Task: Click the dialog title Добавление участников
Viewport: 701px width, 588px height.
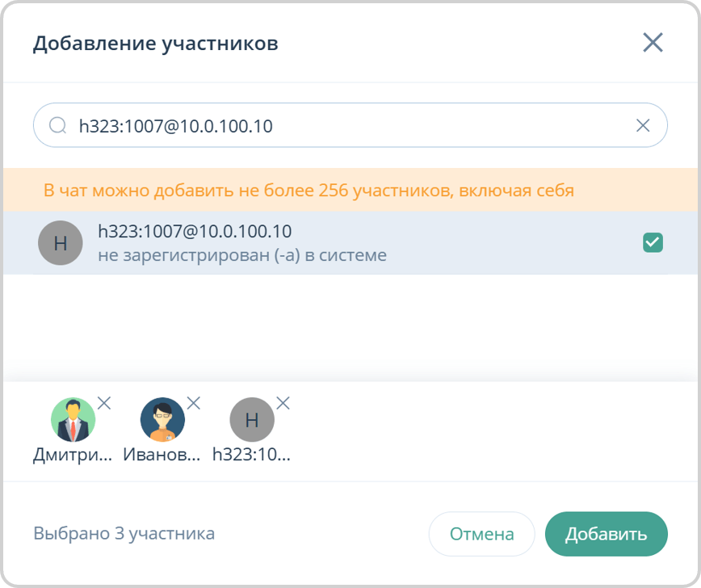Action: coord(158,44)
